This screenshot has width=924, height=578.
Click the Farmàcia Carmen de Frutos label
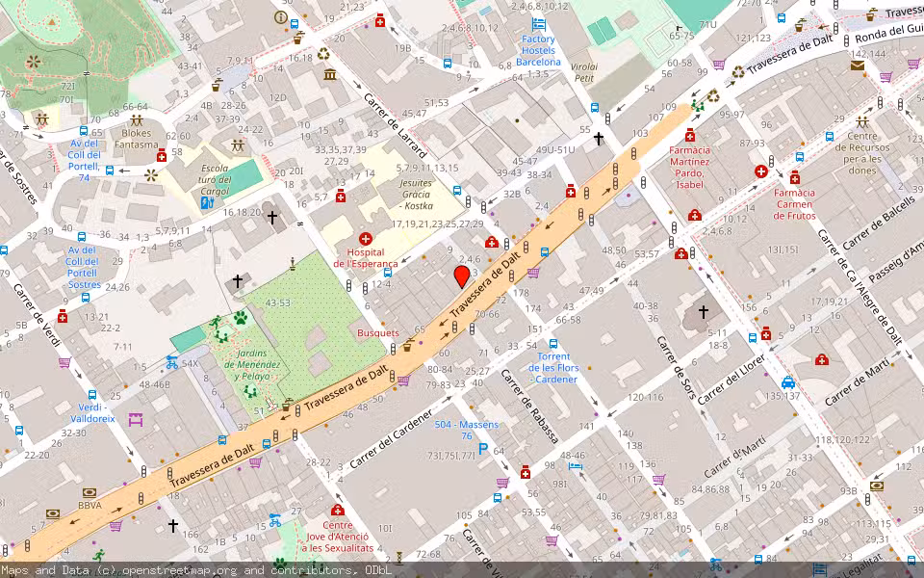(794, 204)
